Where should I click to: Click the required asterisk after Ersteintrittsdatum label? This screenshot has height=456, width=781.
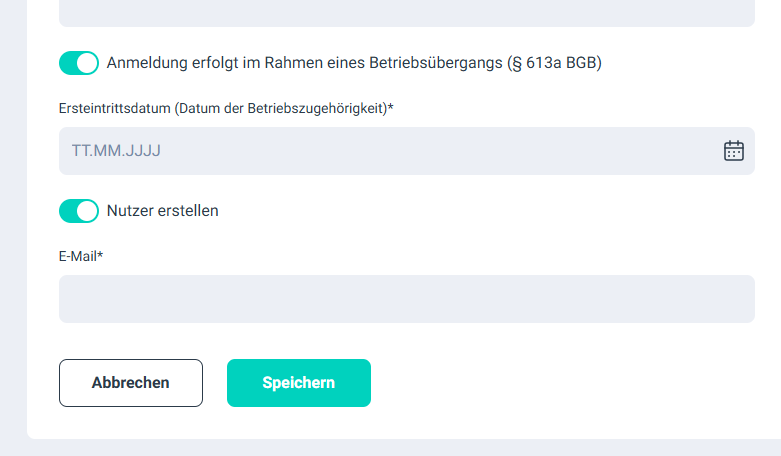pyautogui.click(x=390, y=108)
